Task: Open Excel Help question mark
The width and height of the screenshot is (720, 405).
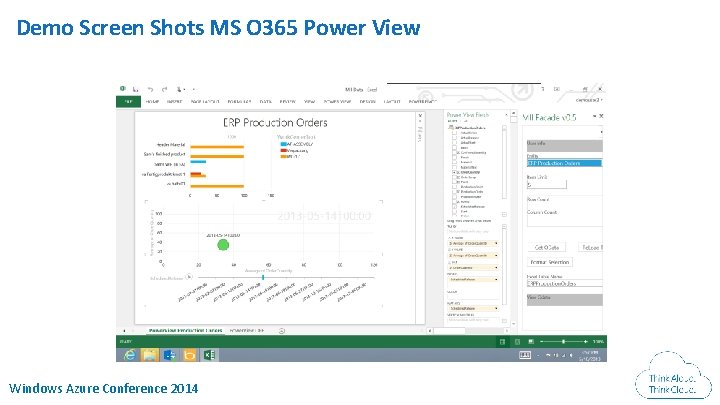Action: coord(542,89)
